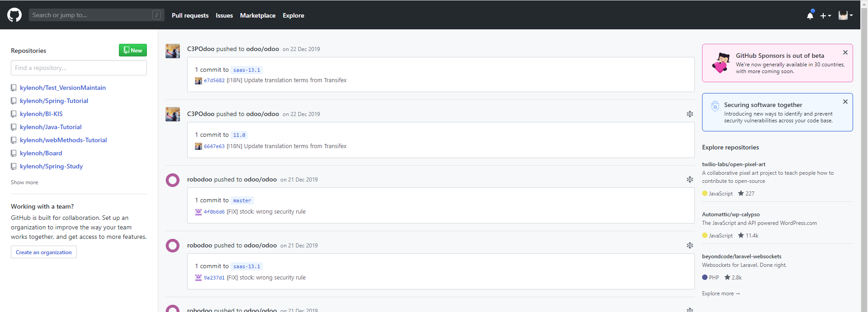Create a new repository with New button
The width and height of the screenshot is (868, 312).
click(133, 50)
